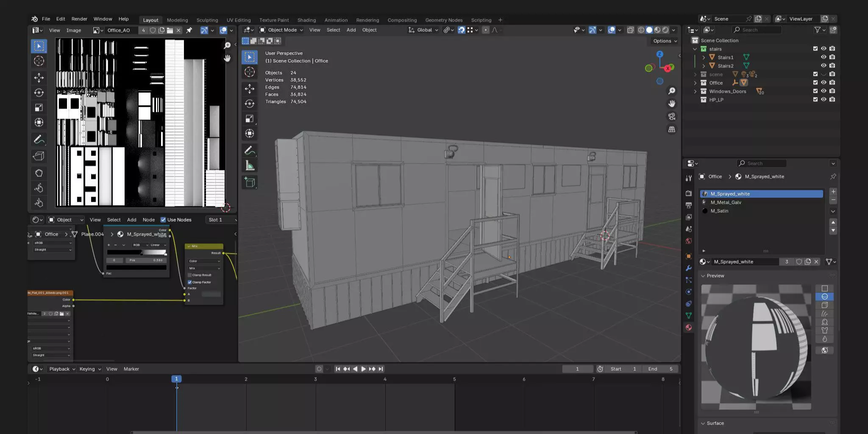Pin the Office_AO image in the image editor

click(189, 30)
